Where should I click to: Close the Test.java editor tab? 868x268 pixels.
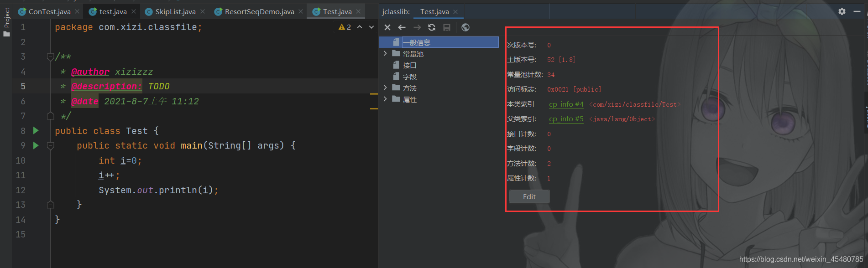tap(358, 11)
